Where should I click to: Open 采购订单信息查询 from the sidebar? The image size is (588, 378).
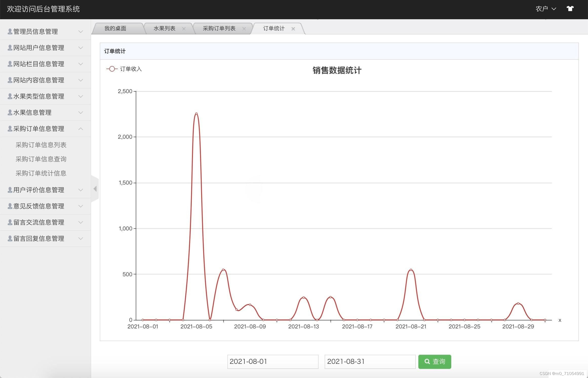(41, 159)
